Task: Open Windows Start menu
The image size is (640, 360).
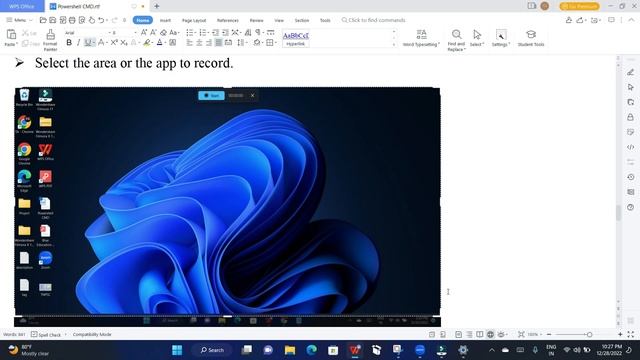Action: [x=177, y=350]
